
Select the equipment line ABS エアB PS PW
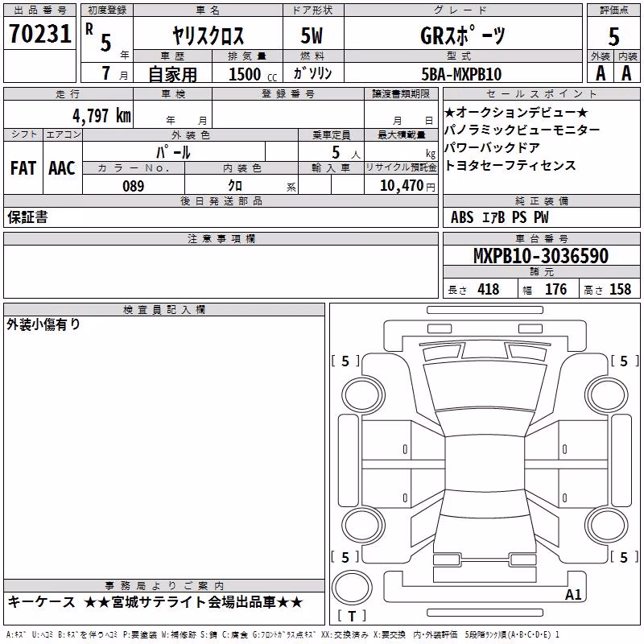(499, 217)
